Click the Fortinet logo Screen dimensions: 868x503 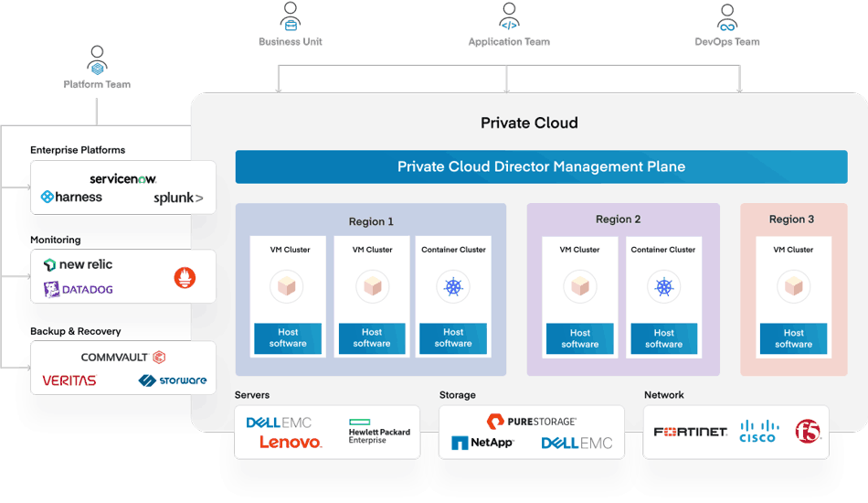click(x=691, y=432)
